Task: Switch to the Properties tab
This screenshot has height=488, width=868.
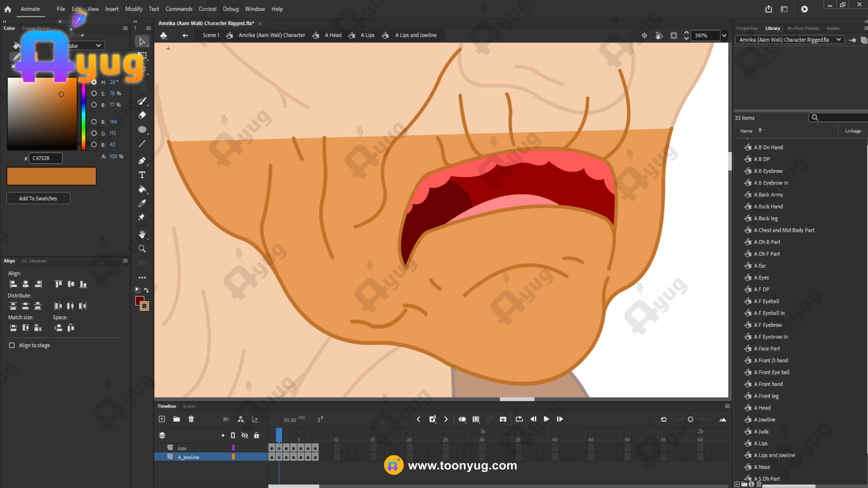Action: pyautogui.click(x=747, y=28)
